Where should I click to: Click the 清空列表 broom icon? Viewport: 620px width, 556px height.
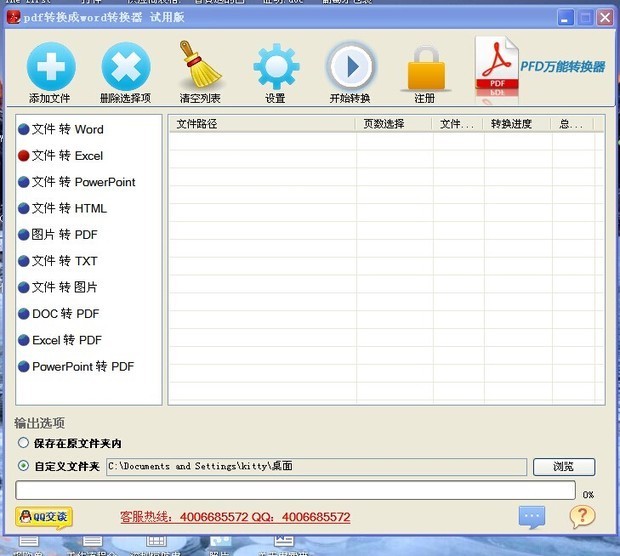(200, 66)
